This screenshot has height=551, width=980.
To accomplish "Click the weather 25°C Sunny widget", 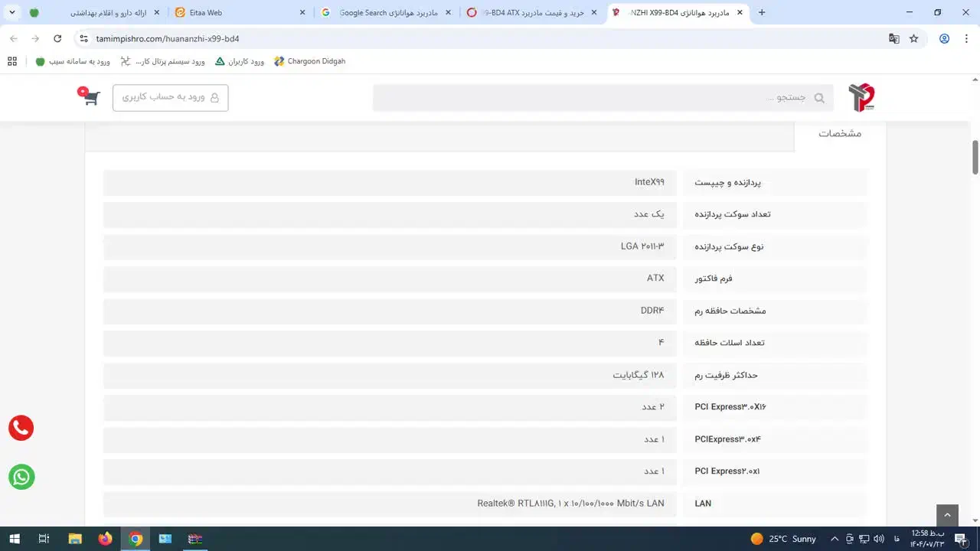I will [x=783, y=539].
